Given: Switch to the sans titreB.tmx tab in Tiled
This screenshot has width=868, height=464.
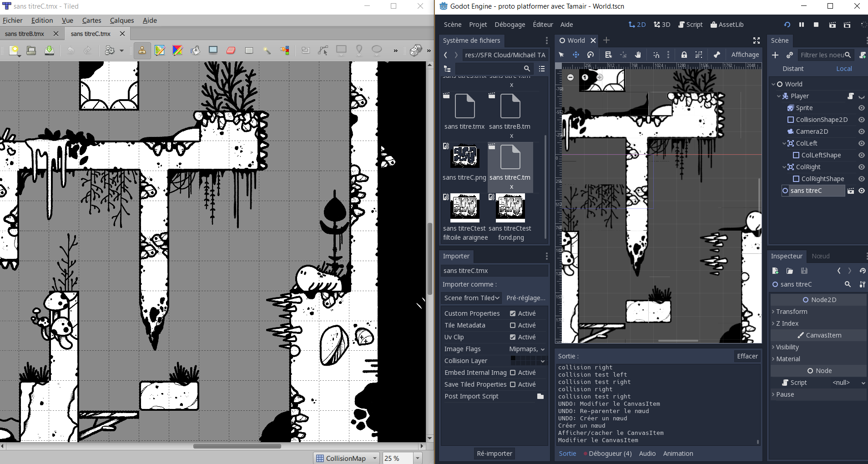Looking at the screenshot, I should (25, 34).
